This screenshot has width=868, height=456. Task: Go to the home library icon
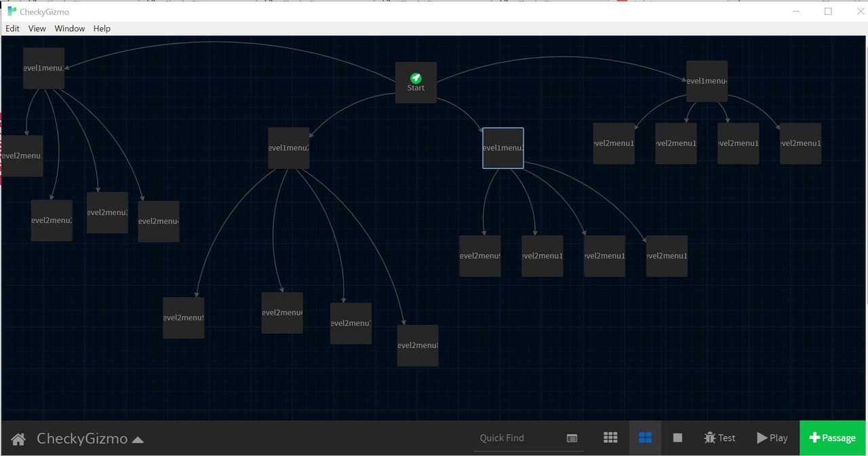point(18,439)
